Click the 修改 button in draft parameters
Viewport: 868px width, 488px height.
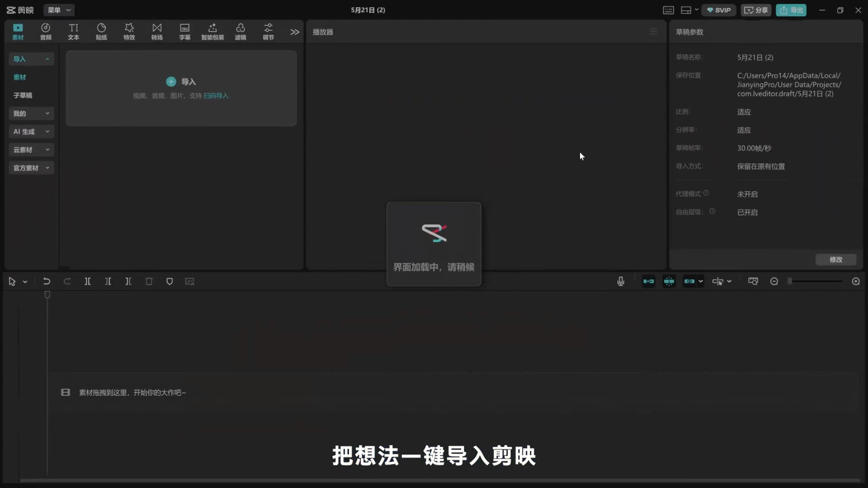(x=836, y=260)
